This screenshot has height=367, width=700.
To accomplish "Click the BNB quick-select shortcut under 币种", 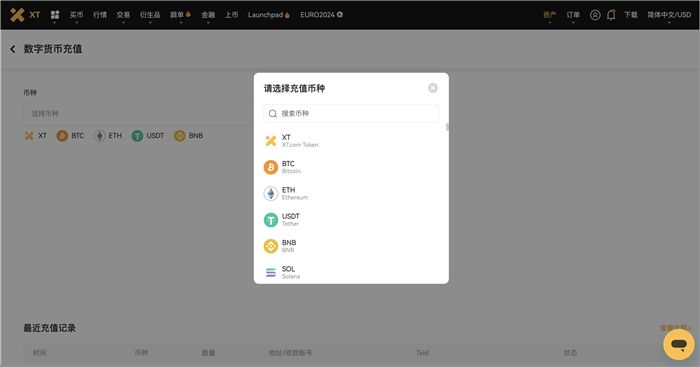I will coord(189,136).
